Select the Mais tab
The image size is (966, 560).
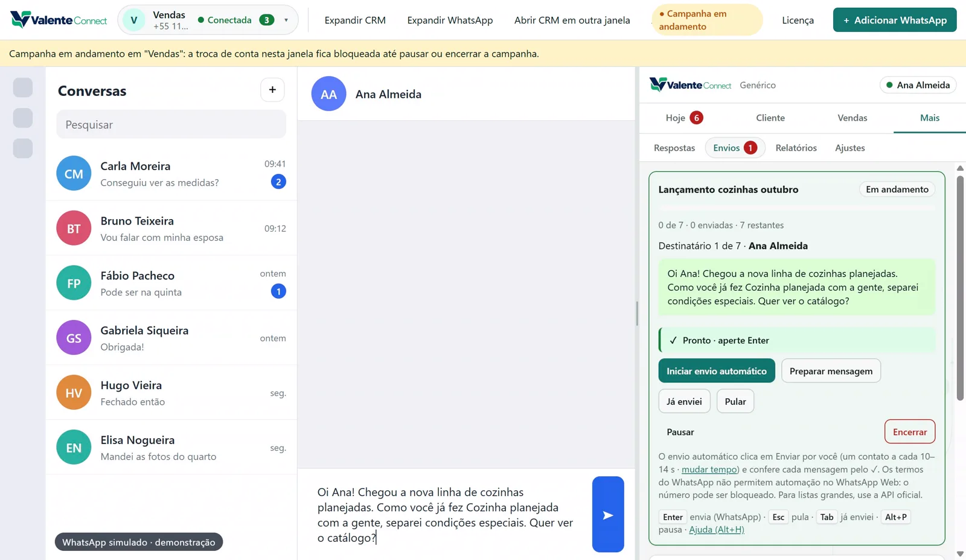pyautogui.click(x=930, y=118)
